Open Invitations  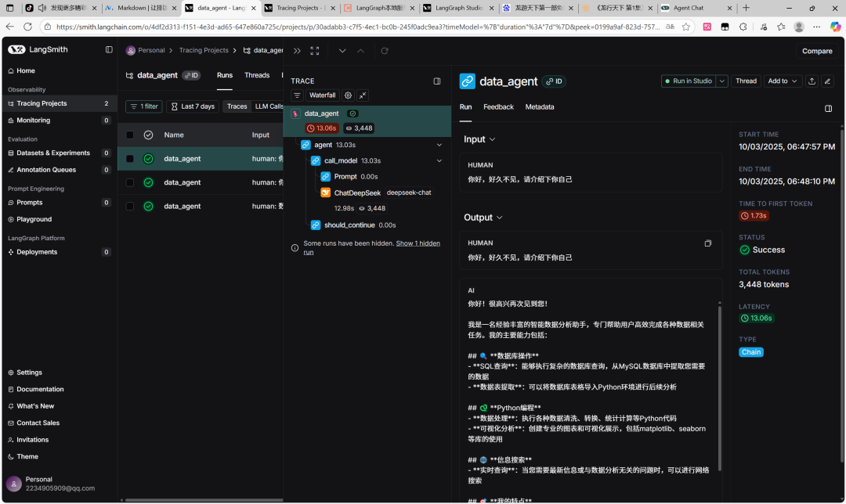[32, 440]
